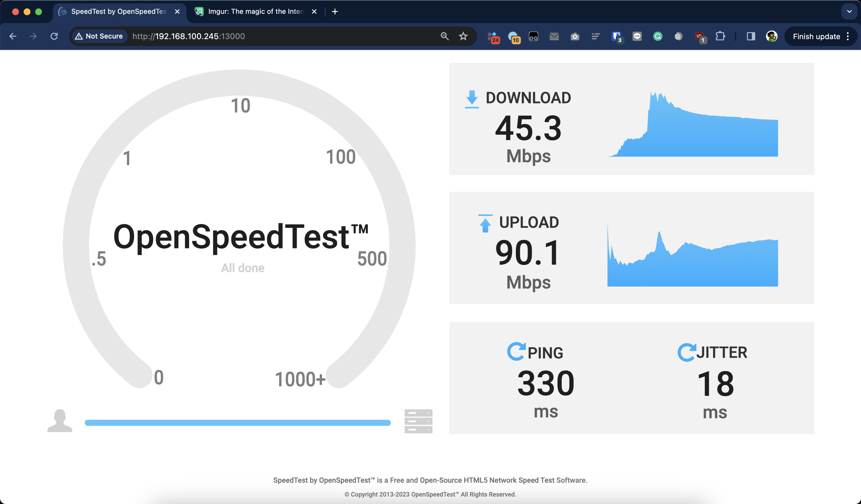Image resolution: width=861 pixels, height=504 pixels.
Task: Expand the tab search chevron
Action: (849, 12)
